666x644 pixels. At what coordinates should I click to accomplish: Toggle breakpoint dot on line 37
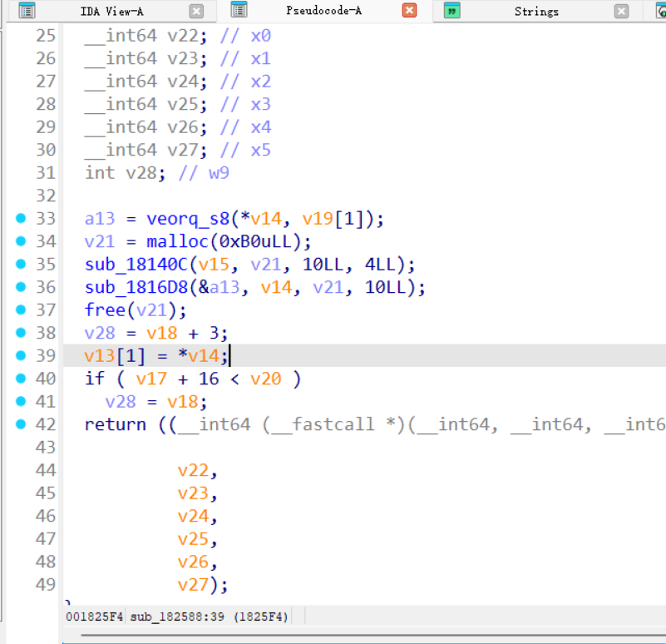[x=21, y=310]
